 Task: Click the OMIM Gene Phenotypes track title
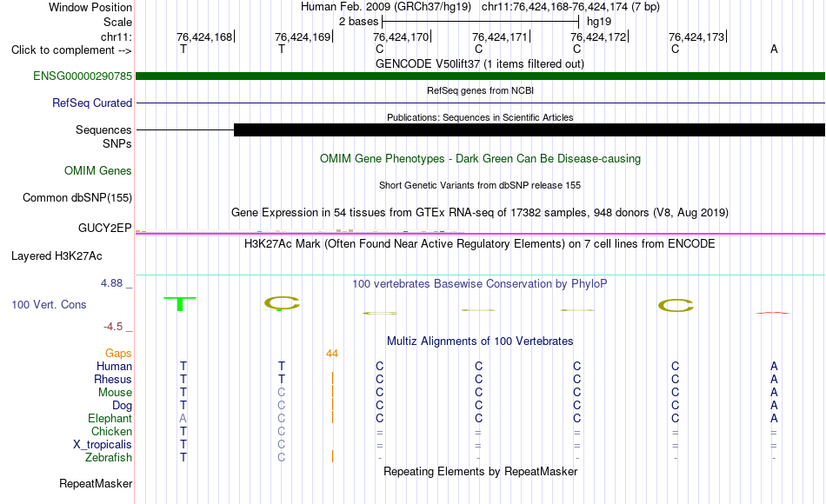480,158
